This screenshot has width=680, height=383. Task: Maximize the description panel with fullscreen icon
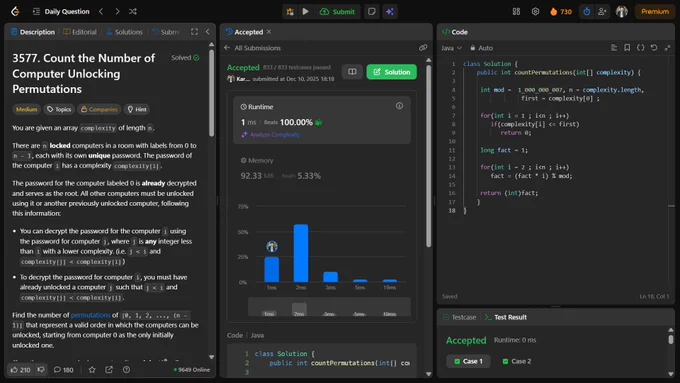point(194,32)
